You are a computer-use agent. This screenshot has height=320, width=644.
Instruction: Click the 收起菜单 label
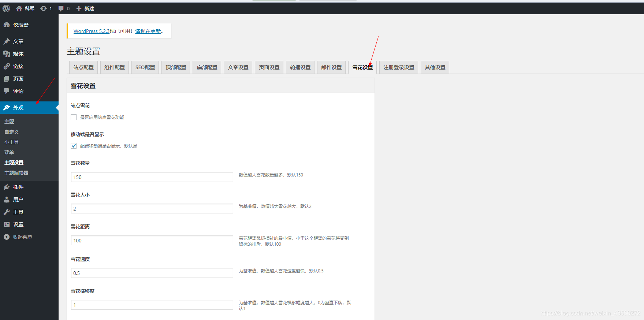pos(23,237)
